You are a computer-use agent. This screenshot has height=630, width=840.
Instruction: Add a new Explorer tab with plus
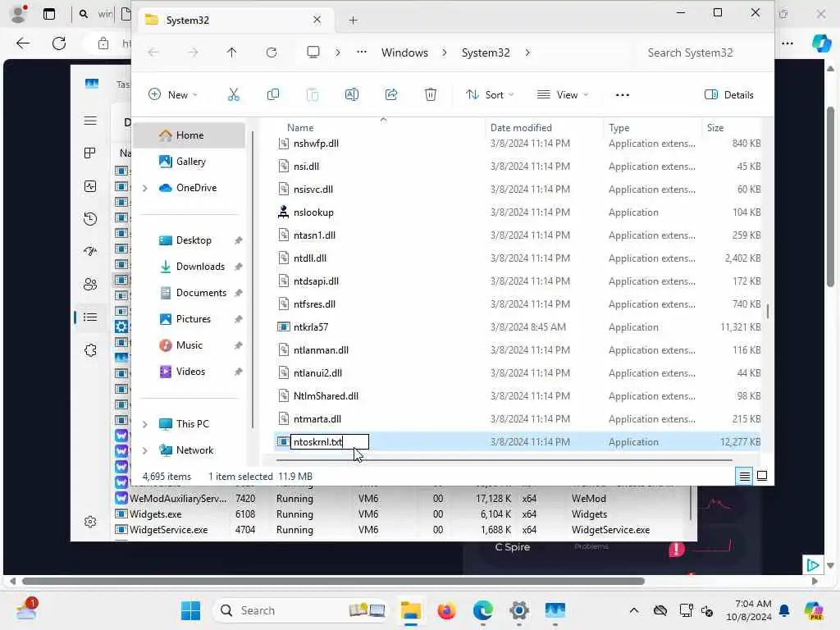353,21
